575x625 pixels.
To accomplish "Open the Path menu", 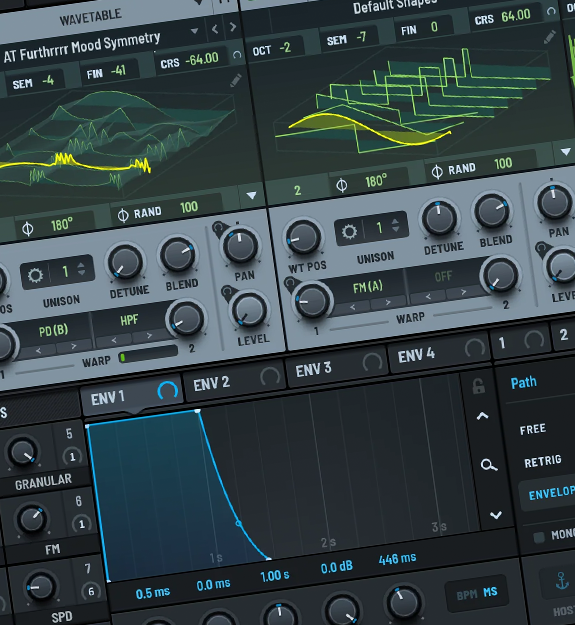I will 524,383.
